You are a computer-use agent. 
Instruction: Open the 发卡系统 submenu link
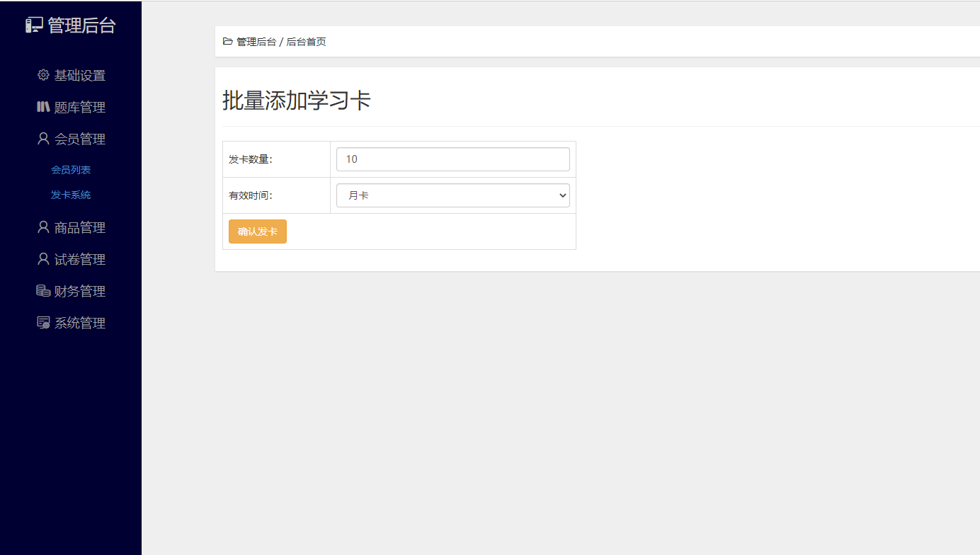pos(71,195)
